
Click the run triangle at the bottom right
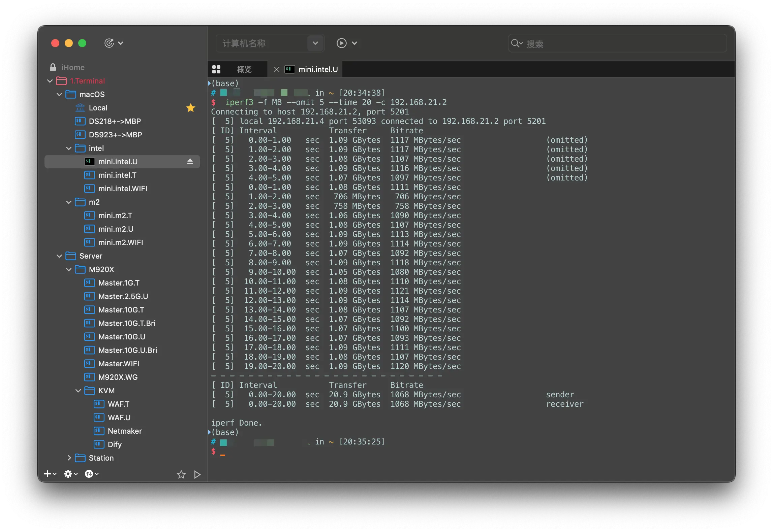(197, 475)
